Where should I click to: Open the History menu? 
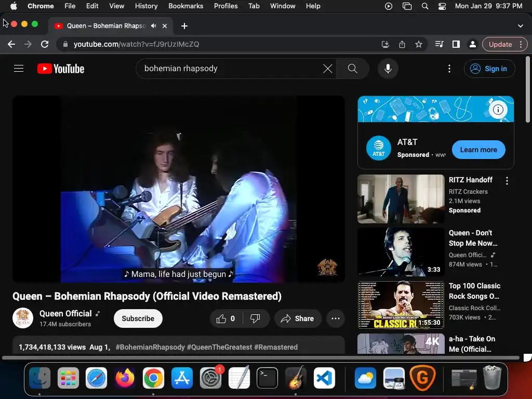pyautogui.click(x=146, y=6)
